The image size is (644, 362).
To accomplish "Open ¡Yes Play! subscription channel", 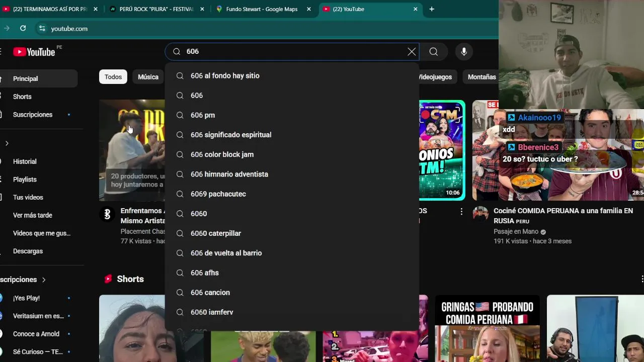I will click(39, 298).
